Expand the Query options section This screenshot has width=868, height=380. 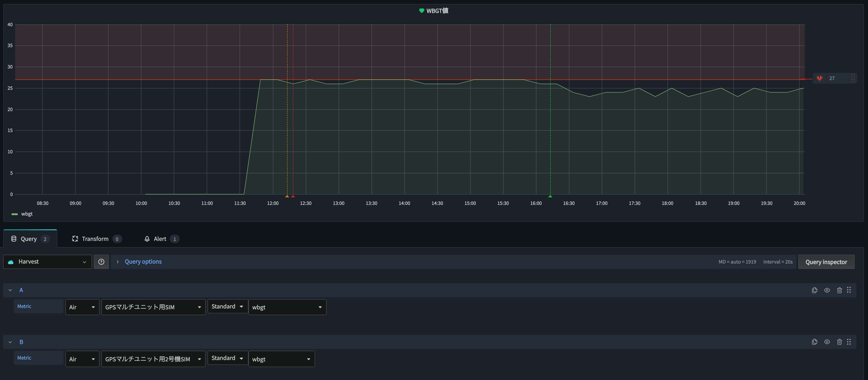click(143, 261)
